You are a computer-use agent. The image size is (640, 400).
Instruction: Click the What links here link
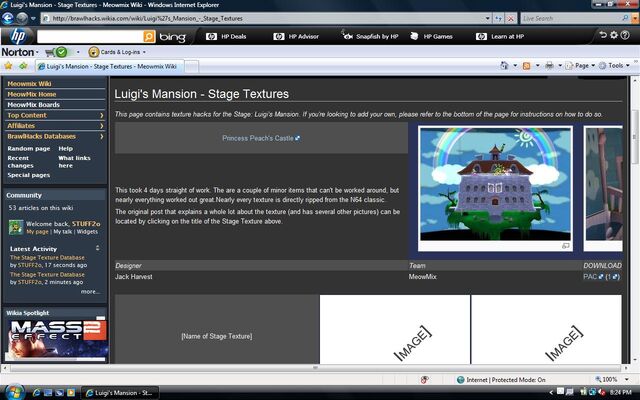[x=74, y=162]
